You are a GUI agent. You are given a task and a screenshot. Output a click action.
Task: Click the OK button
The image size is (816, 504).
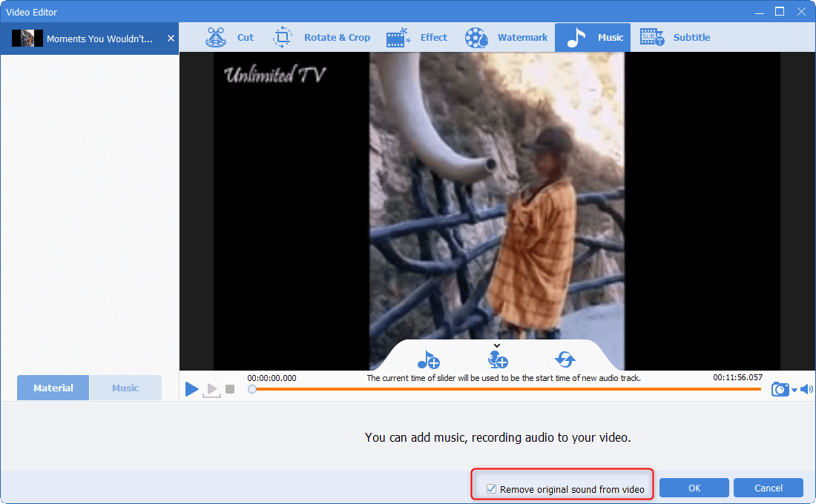tap(694, 488)
